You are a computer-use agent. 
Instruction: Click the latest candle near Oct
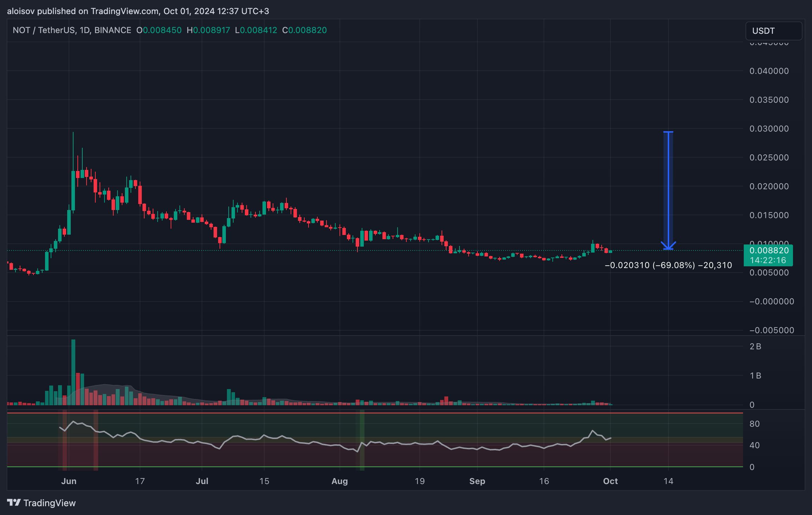610,252
